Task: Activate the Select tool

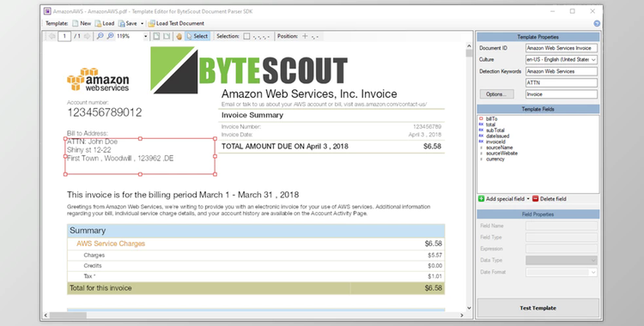Action: pos(197,36)
